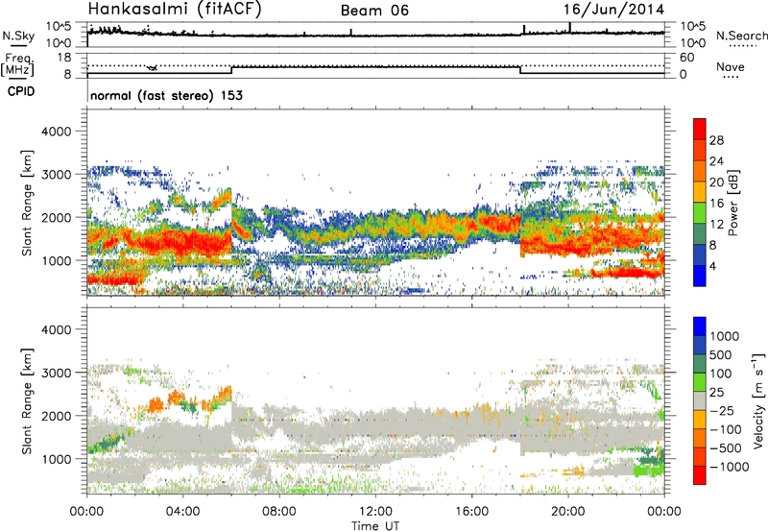Image resolution: width=768 pixels, height=532 pixels.
Task: Click the 'Velocity [m s-1]' colorbar label
Action: point(758,400)
